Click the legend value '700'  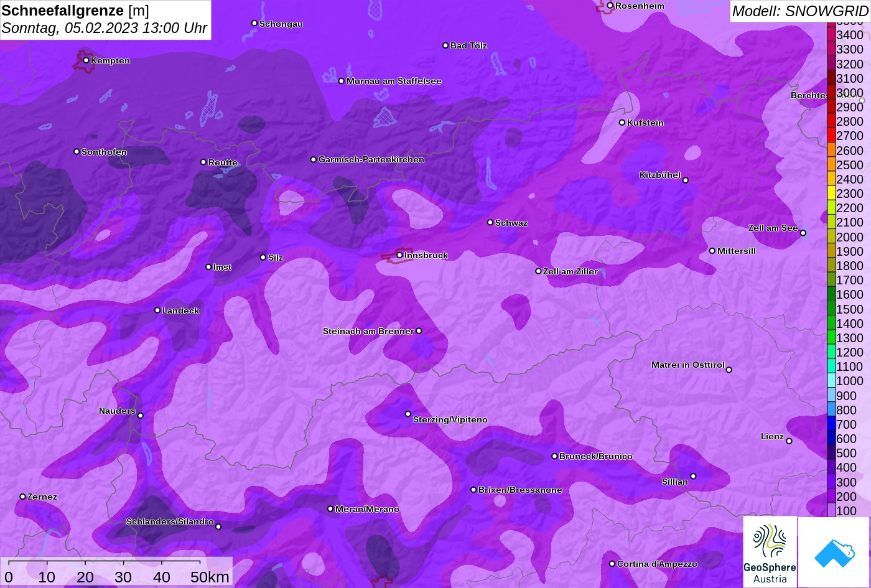point(846,424)
